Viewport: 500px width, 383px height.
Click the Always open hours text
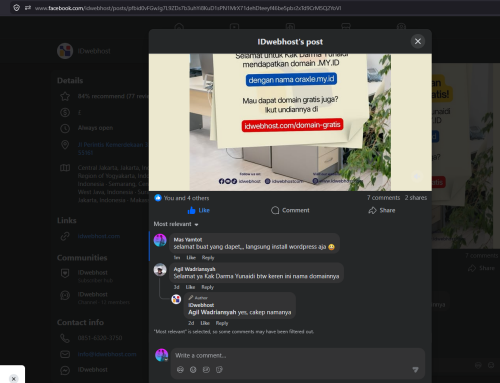95,128
